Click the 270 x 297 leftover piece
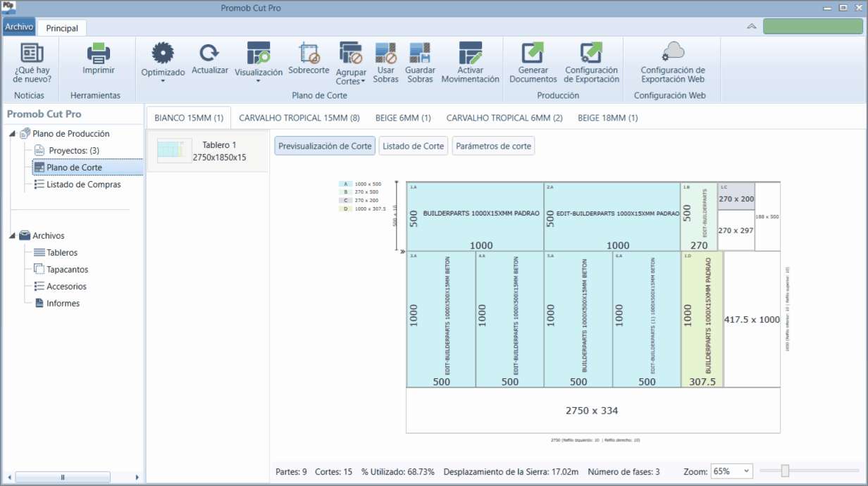The height and width of the screenshot is (486, 868). pos(736,230)
